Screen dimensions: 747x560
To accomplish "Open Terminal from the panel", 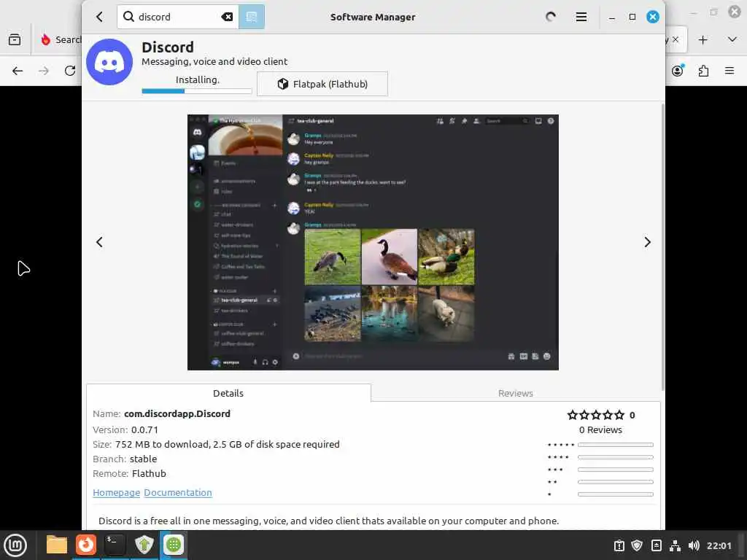I will click(x=115, y=545).
